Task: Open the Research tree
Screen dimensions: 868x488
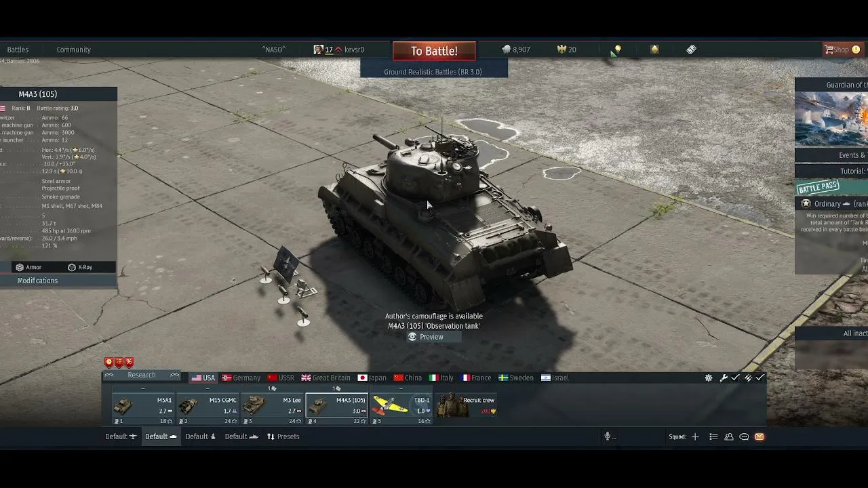Action: [141, 375]
